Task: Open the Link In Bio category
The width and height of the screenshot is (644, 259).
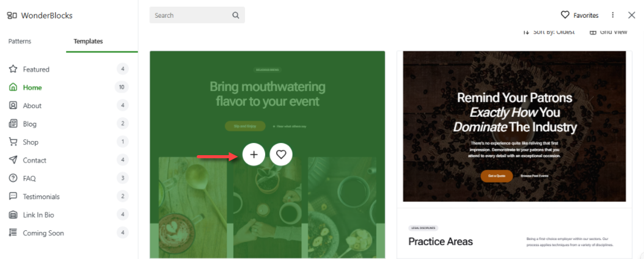Action: pos(41,215)
